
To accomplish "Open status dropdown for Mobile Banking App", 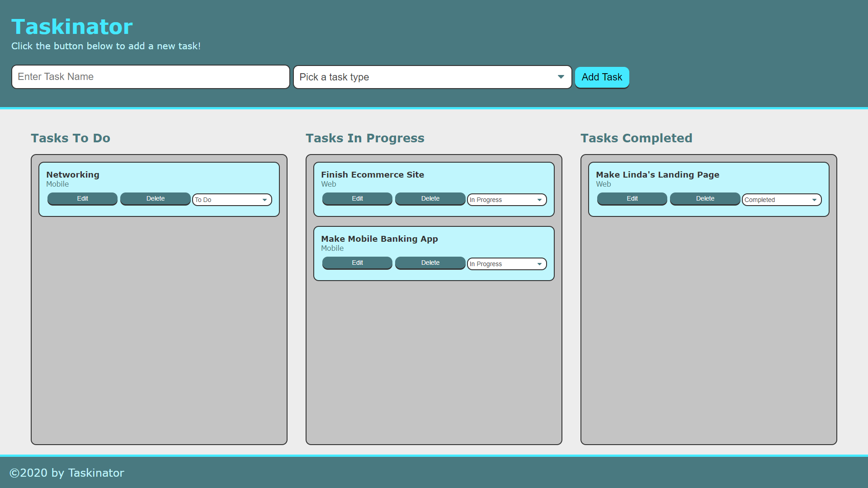I will 507,264.
